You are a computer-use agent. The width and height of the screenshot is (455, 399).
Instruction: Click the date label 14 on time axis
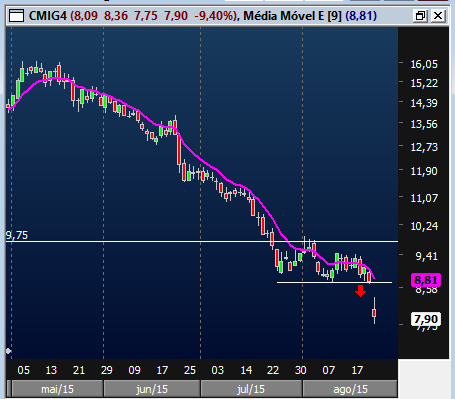[246, 370]
